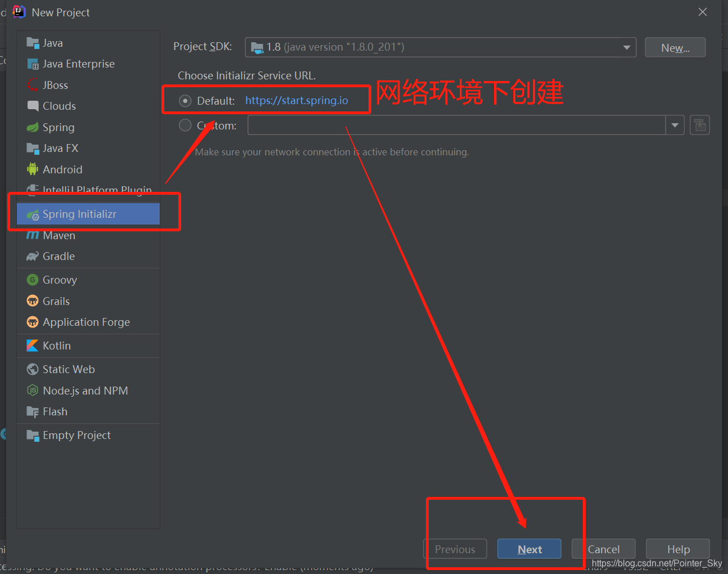728x574 pixels.
Task: Click the IntelliJ Platform Plugin row
Action: coord(88,189)
